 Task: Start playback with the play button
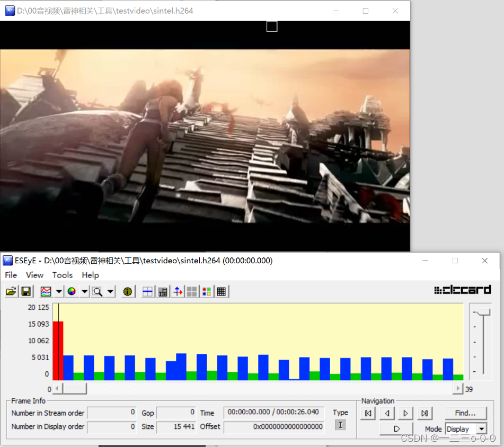[x=396, y=428]
